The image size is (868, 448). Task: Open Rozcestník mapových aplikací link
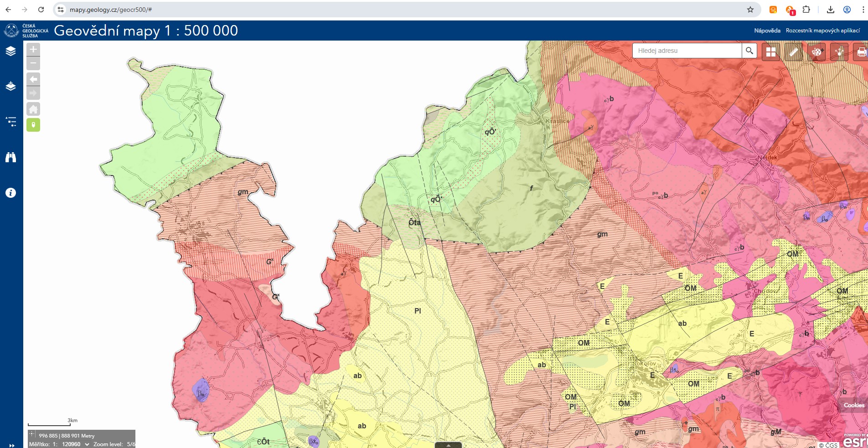823,31
